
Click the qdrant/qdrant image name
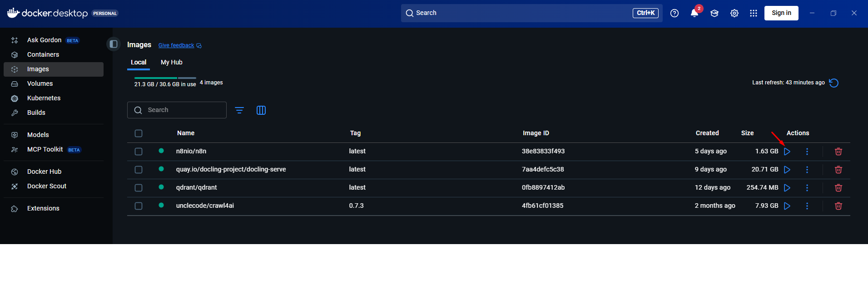pyautogui.click(x=197, y=188)
